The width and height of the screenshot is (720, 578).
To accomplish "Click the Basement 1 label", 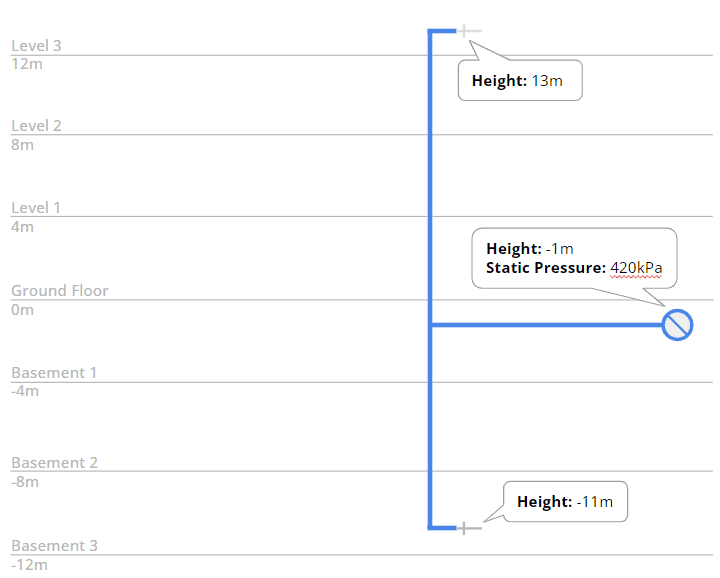I will pyautogui.click(x=54, y=373).
